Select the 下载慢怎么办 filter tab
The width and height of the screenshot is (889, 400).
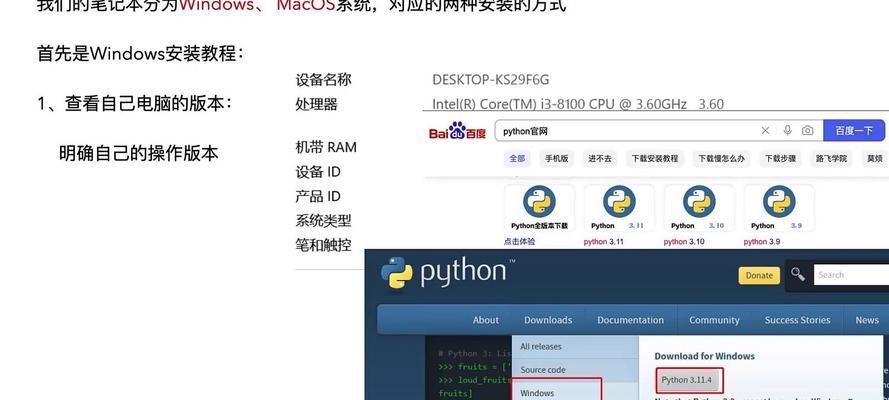(721, 159)
